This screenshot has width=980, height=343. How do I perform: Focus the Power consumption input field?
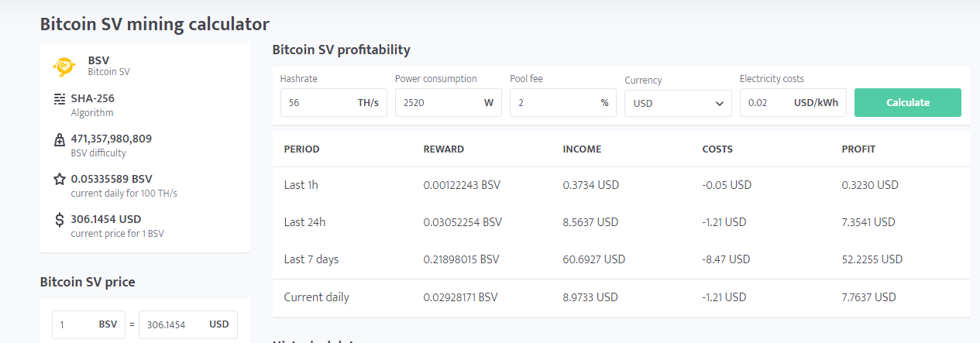[448, 102]
